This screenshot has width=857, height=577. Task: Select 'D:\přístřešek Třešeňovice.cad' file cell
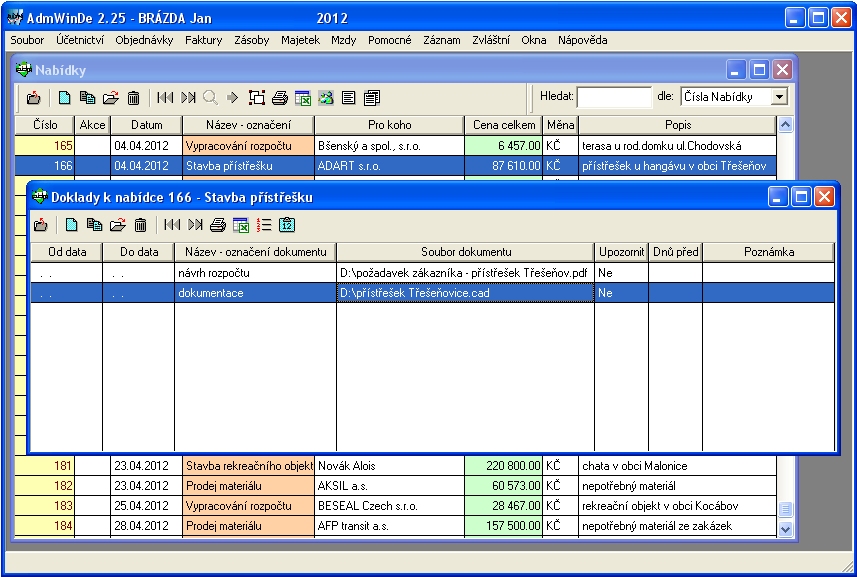[x=466, y=293]
